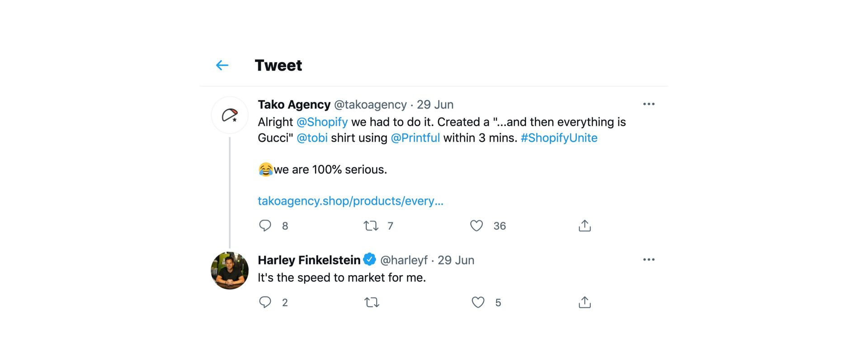Share the Tako Agency tweet
Screen dimensions: 868x362
click(585, 225)
